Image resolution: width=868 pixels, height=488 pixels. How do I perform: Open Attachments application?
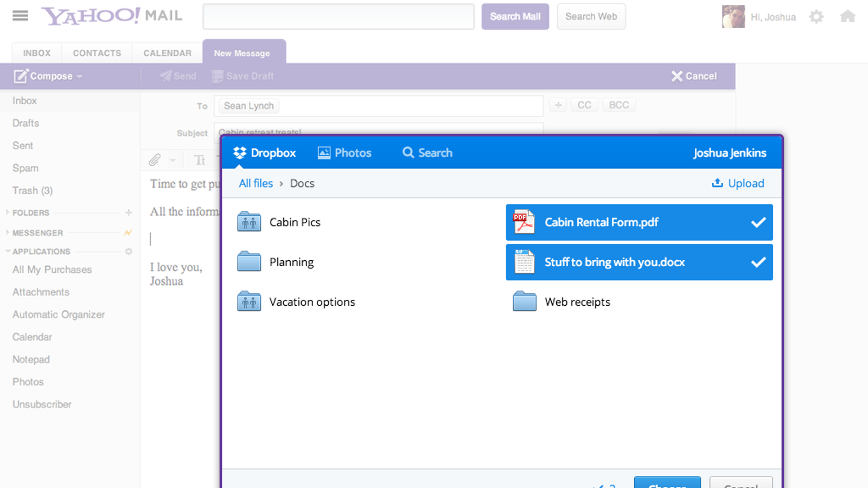tap(41, 292)
